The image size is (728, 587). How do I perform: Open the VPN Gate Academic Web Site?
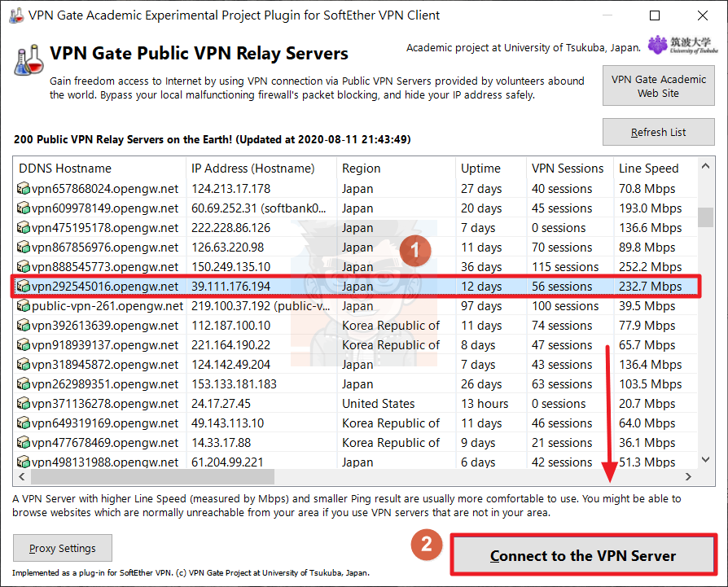point(658,85)
